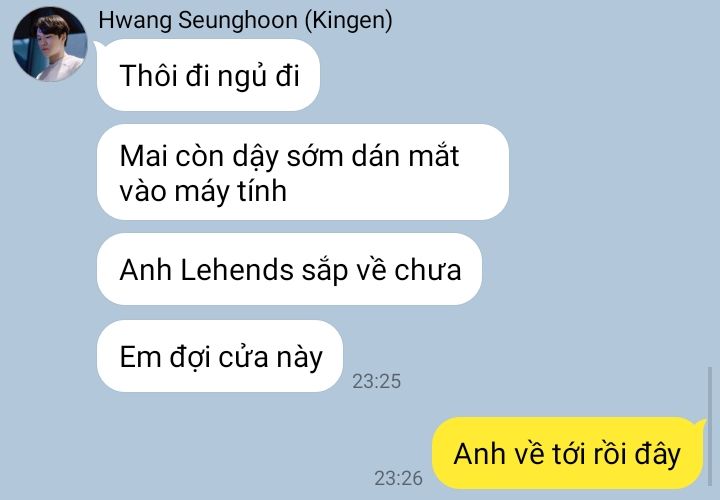This screenshot has width=720, height=500.
Task: Click 'vào máy tính' line in second message
Action: (203, 190)
